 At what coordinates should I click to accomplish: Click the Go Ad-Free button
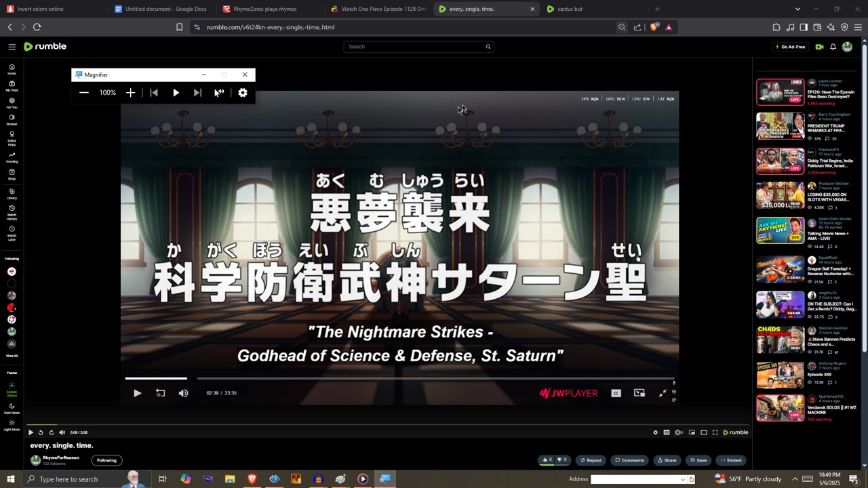coord(791,47)
